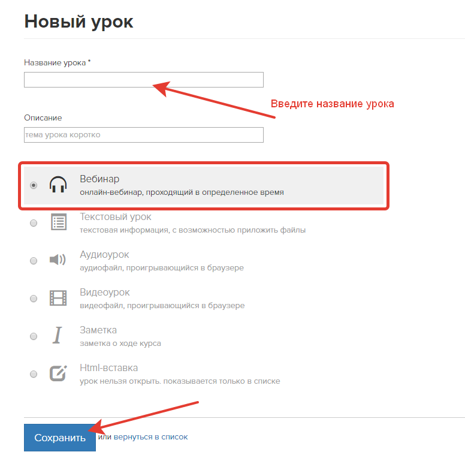Click the headphones icon for Вебинар
Image resolution: width=465 pixels, height=476 pixels.
(x=58, y=185)
